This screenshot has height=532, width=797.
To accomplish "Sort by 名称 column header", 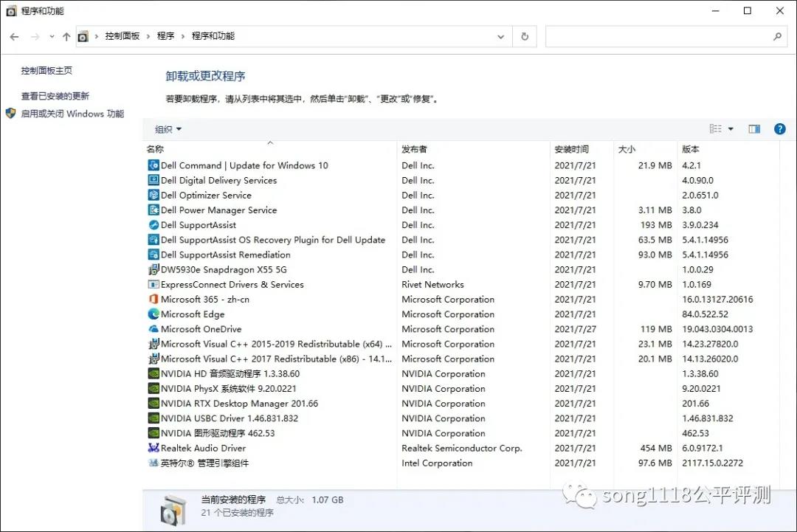I will [x=155, y=149].
